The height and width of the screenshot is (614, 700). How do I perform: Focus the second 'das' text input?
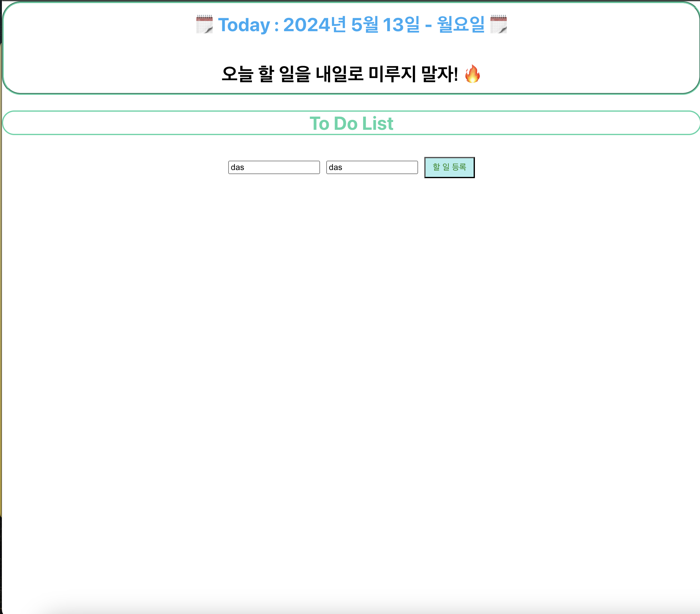tap(372, 167)
